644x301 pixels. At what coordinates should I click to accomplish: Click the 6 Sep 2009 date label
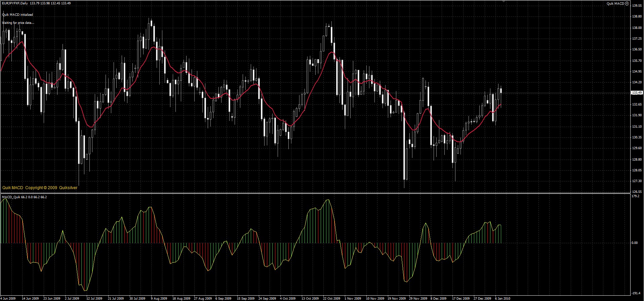pos(223,298)
